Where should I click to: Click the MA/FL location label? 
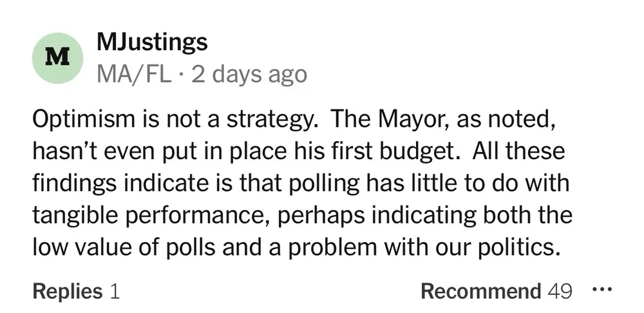pyautogui.click(x=133, y=75)
